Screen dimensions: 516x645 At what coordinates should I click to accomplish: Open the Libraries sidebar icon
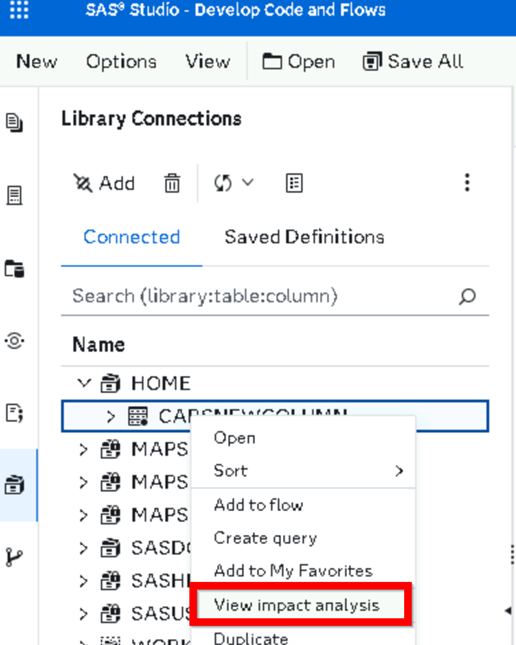coord(15,485)
